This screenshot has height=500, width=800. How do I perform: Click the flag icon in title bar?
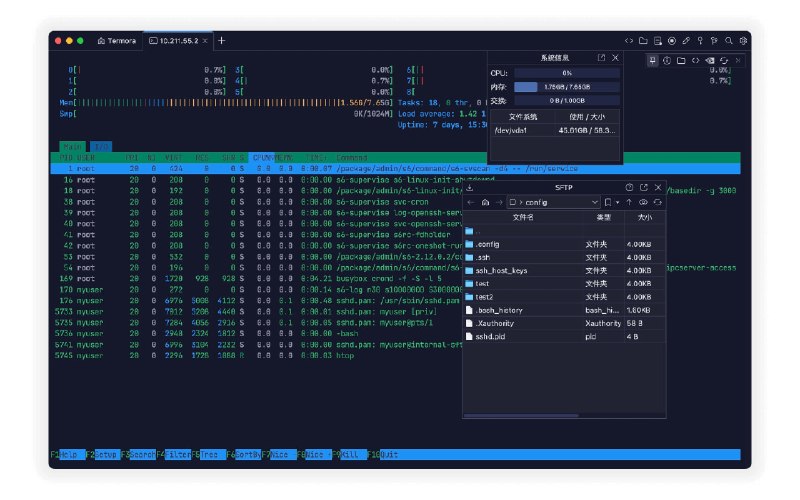[x=714, y=41]
